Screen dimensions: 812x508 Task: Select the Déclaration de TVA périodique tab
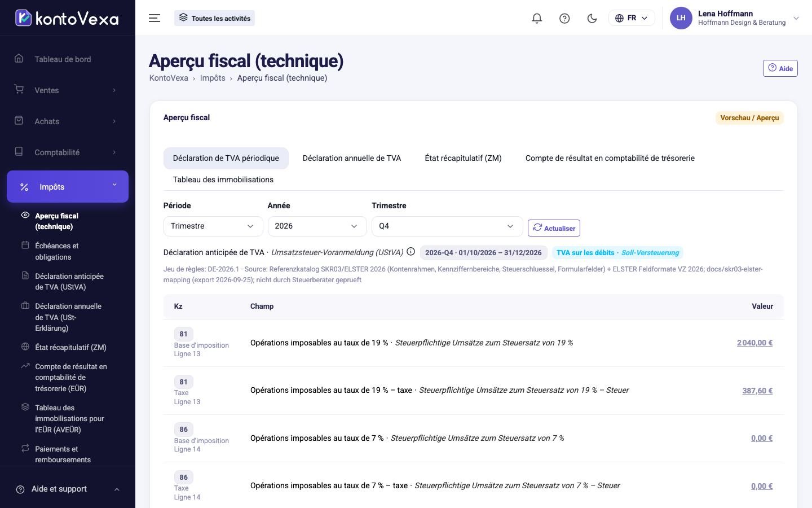226,159
